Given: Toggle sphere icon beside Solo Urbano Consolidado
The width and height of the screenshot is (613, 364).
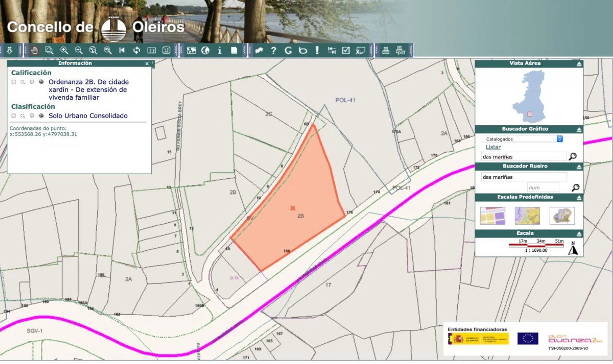Looking at the screenshot, I should (x=41, y=116).
